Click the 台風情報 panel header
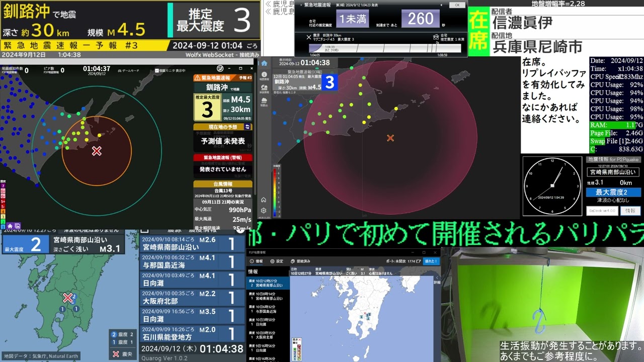Viewport: 644px width, 362px height. pyautogui.click(x=223, y=184)
